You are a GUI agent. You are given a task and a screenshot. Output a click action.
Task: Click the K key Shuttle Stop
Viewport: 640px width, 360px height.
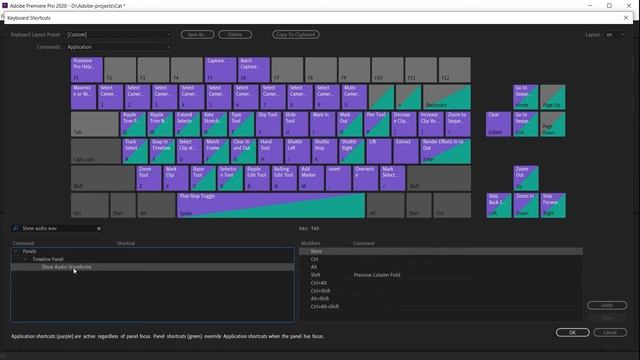click(324, 151)
